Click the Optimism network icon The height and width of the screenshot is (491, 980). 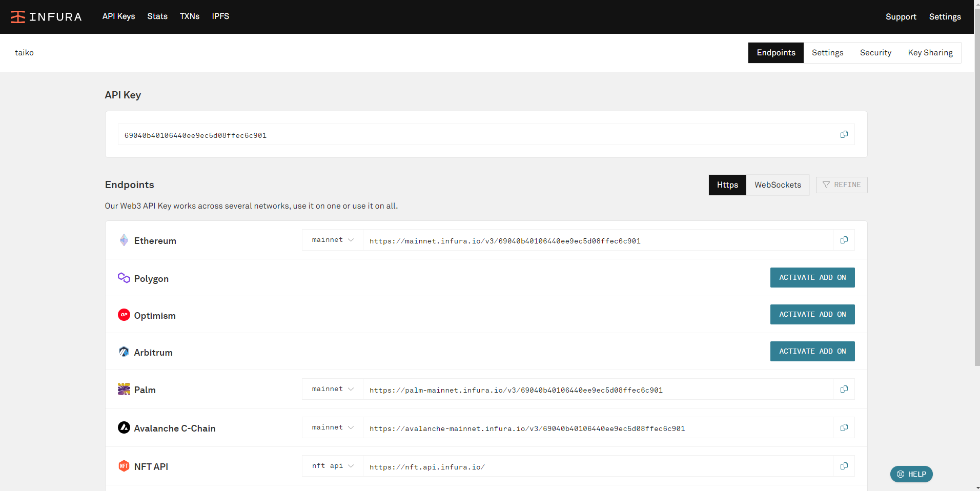click(x=124, y=315)
